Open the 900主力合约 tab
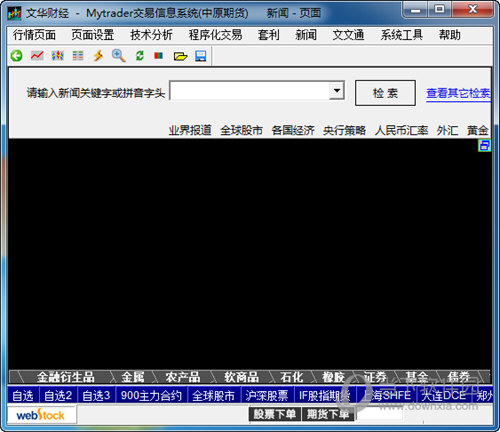The width and height of the screenshot is (500, 432). coord(151,396)
